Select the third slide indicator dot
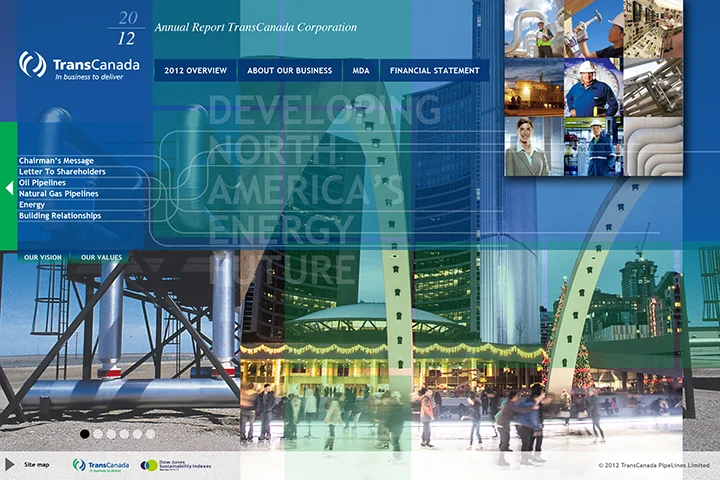Viewport: 720px width, 480px height. pos(111,434)
